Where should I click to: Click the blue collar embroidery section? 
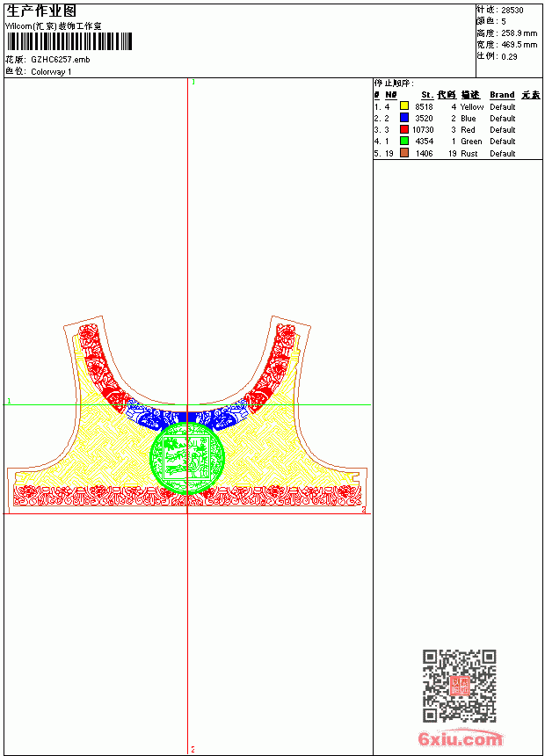tap(187, 417)
